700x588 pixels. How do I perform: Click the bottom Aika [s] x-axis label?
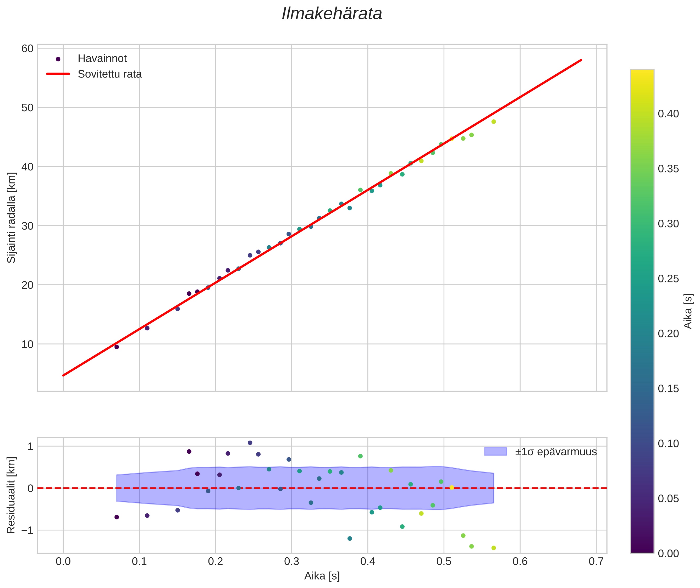coord(322,576)
